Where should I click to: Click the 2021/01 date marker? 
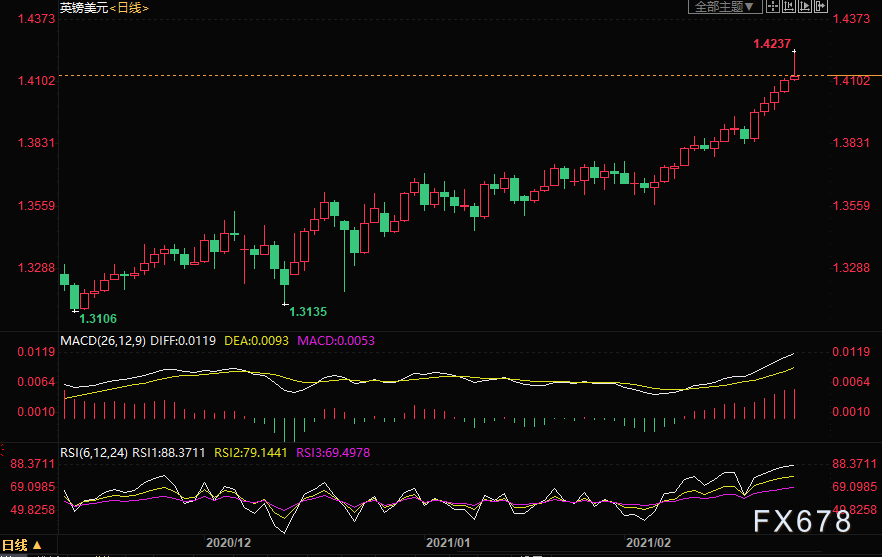point(448,543)
